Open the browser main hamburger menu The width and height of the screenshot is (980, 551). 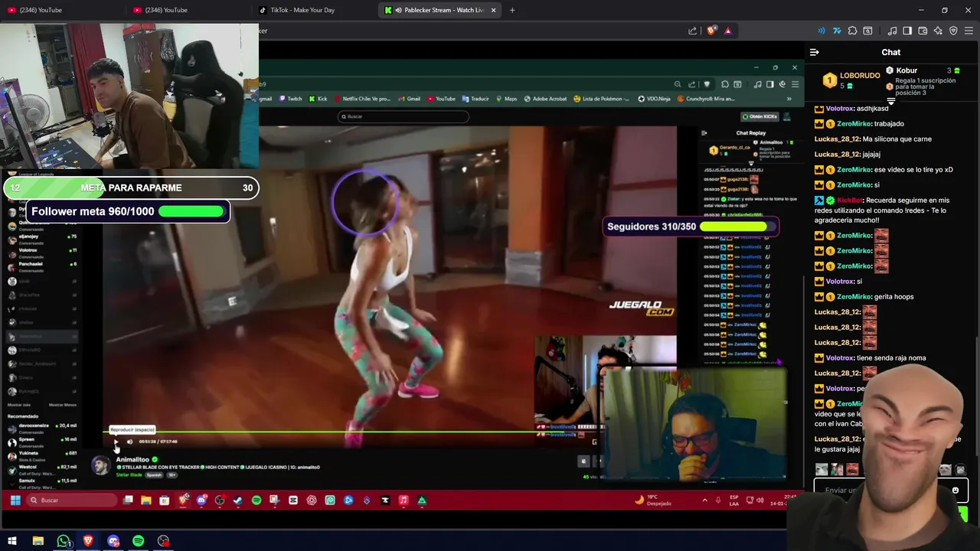pos(969,31)
